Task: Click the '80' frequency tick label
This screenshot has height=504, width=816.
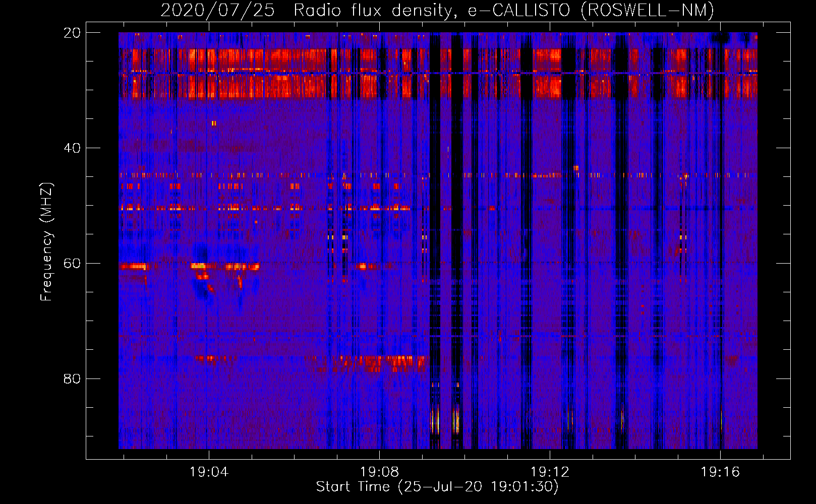Action: [x=72, y=379]
